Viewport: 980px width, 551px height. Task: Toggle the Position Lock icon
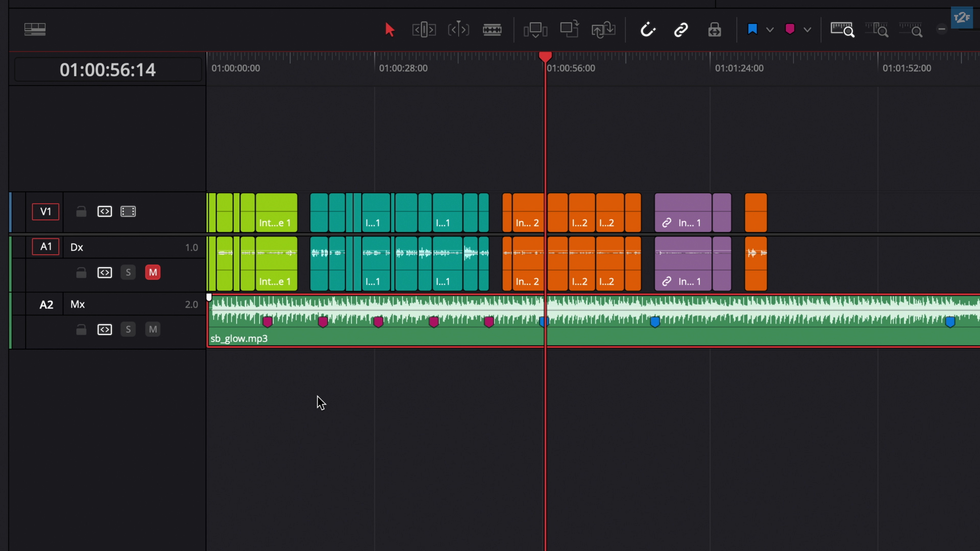pyautogui.click(x=715, y=29)
